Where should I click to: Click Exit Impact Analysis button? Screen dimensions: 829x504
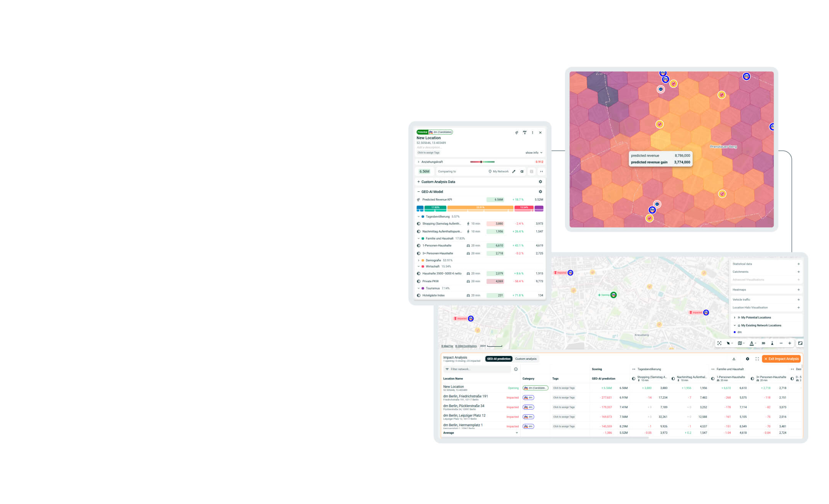coord(781,359)
